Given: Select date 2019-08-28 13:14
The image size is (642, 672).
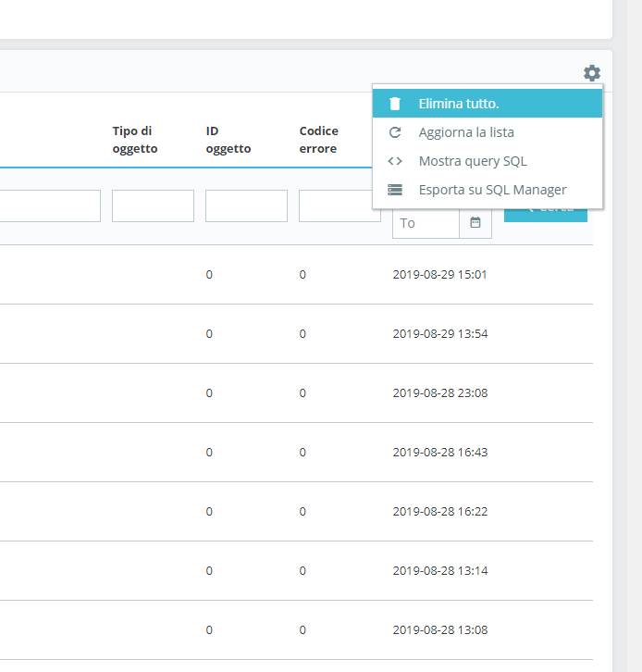Looking at the screenshot, I should 440,570.
